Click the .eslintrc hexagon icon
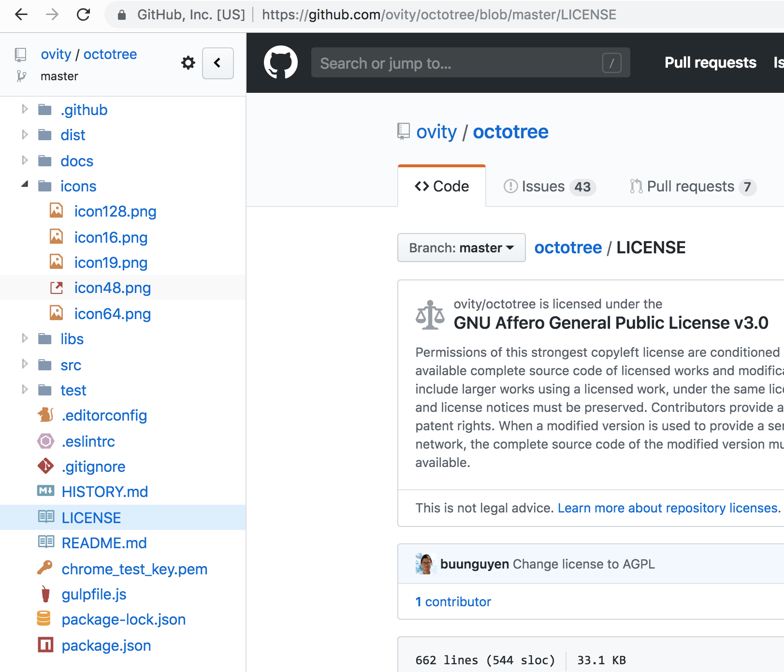This screenshot has width=784, height=672. pyautogui.click(x=46, y=441)
